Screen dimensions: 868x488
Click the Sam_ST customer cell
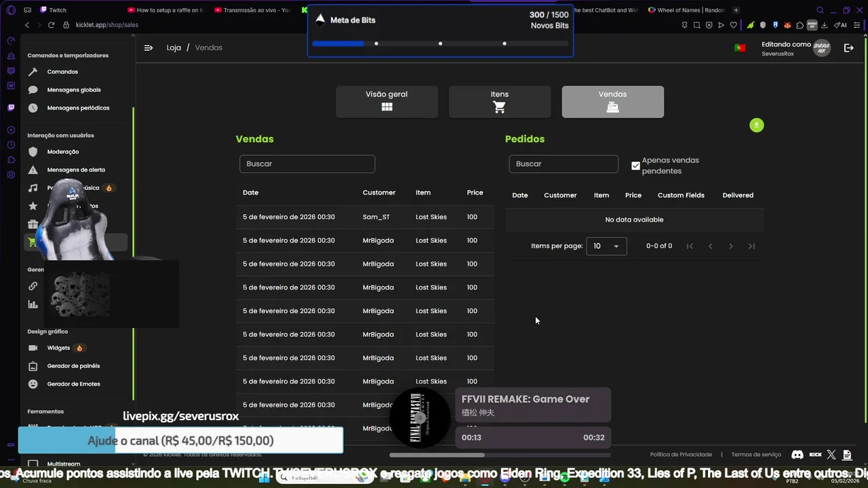pyautogui.click(x=376, y=217)
